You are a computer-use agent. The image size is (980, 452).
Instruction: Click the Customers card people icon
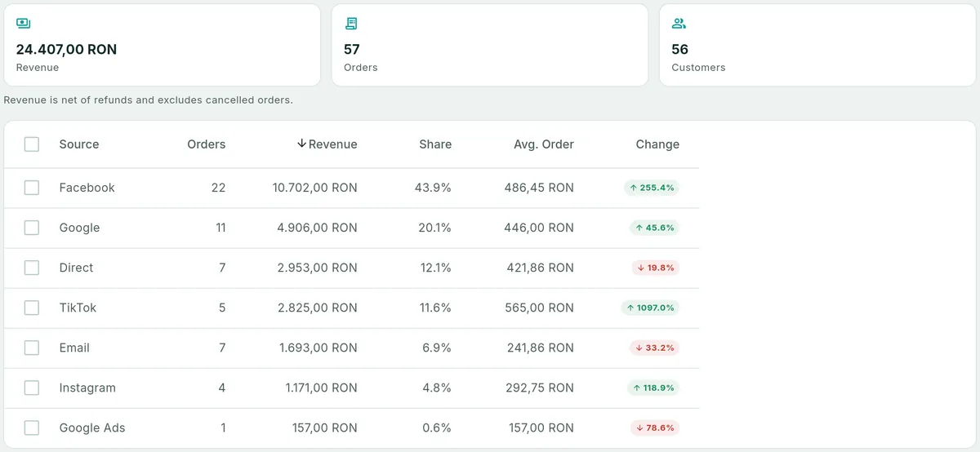[679, 24]
